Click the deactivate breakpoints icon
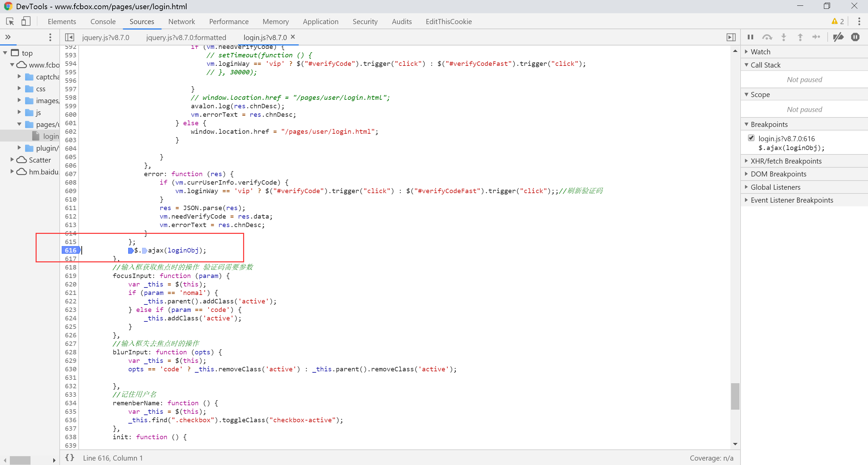This screenshot has width=868, height=465. 839,37
